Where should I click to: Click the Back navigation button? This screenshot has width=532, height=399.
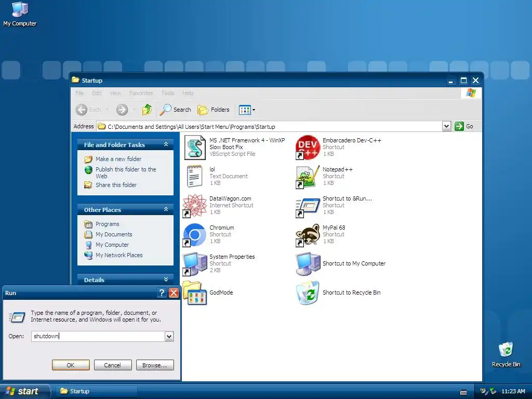88,110
